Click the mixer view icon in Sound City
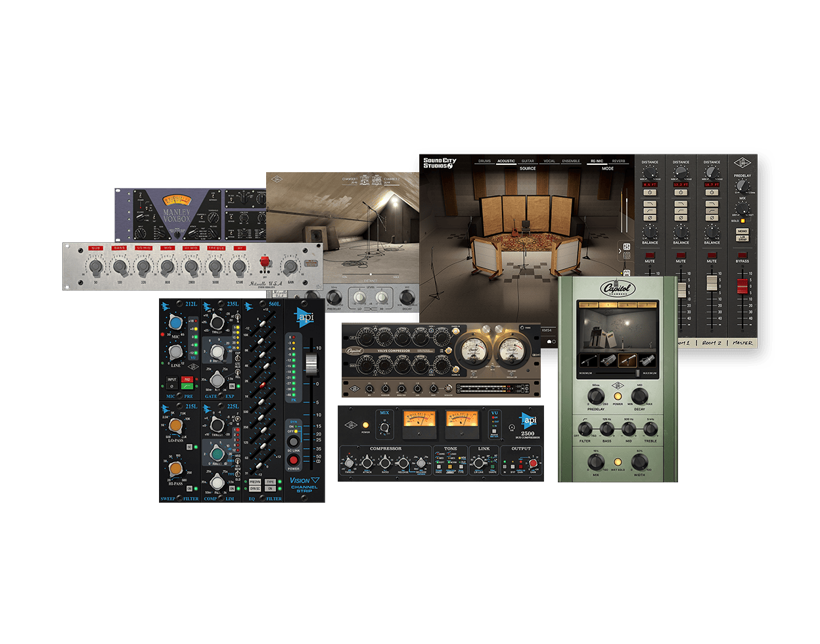 coord(626,247)
